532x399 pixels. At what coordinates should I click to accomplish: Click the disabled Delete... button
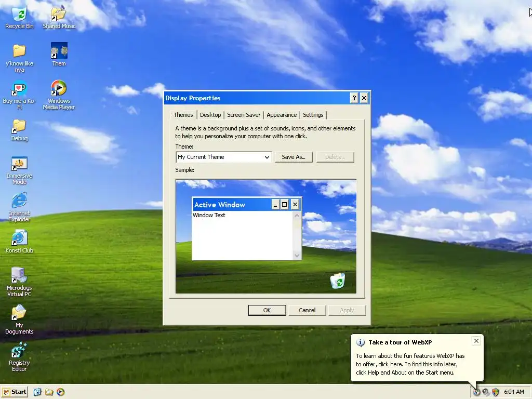point(335,157)
